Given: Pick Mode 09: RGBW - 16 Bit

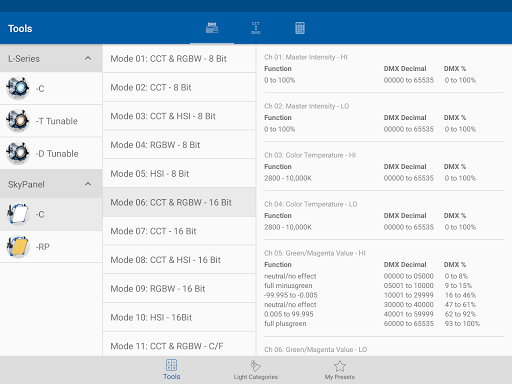Looking at the screenshot, I should coord(179,288).
